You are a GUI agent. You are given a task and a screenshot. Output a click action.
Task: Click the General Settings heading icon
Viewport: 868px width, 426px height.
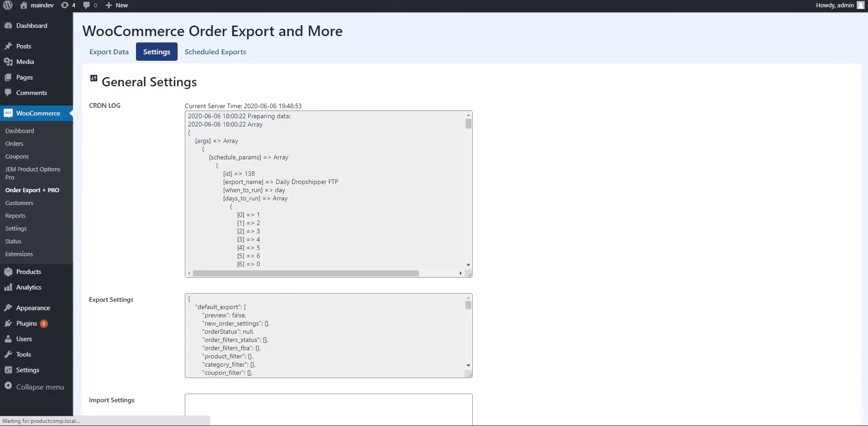click(94, 78)
